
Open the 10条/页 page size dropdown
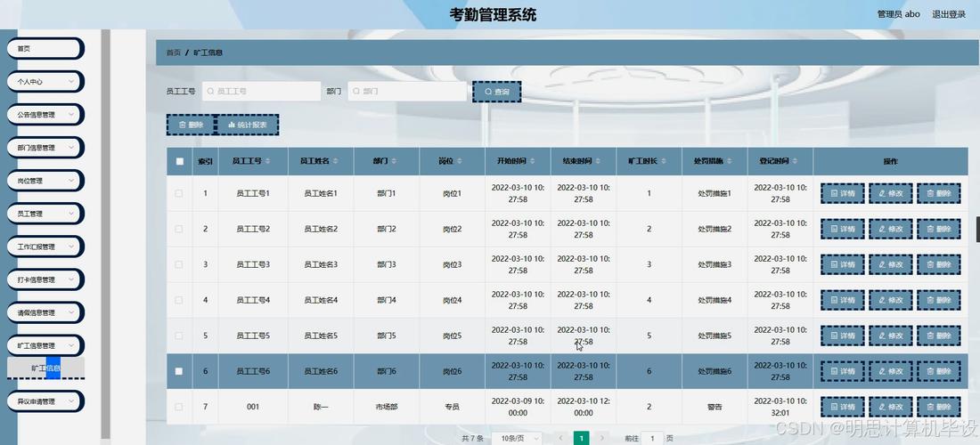pos(516,438)
